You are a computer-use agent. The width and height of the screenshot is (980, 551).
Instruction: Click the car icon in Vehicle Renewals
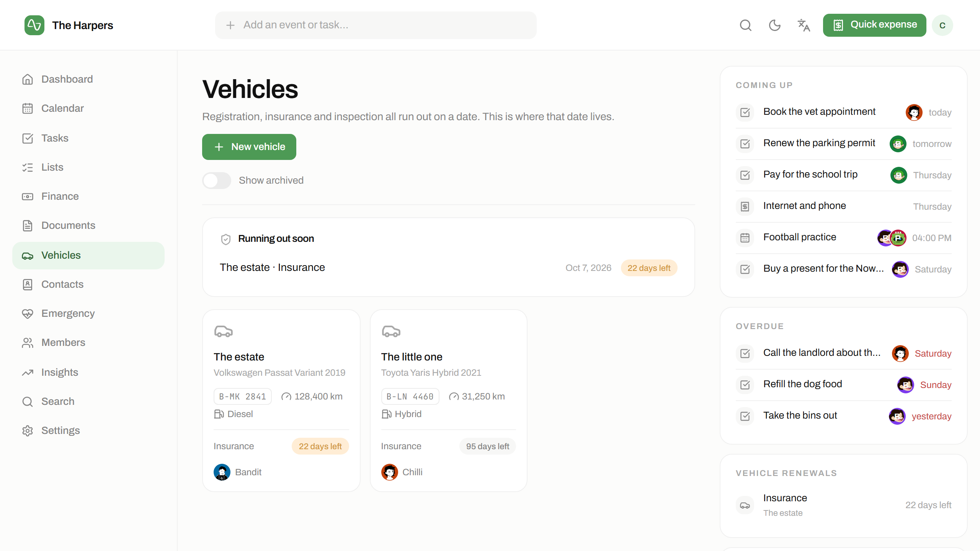pyautogui.click(x=745, y=505)
